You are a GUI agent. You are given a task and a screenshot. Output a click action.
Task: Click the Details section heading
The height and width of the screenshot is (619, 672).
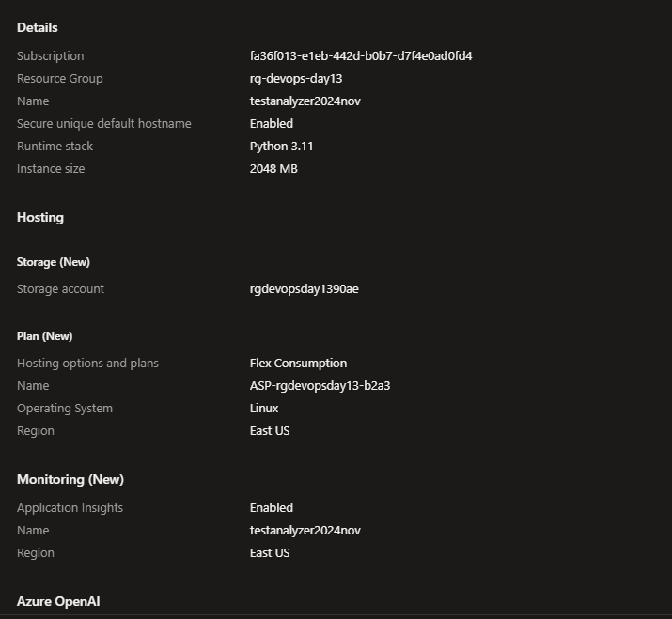click(x=38, y=28)
